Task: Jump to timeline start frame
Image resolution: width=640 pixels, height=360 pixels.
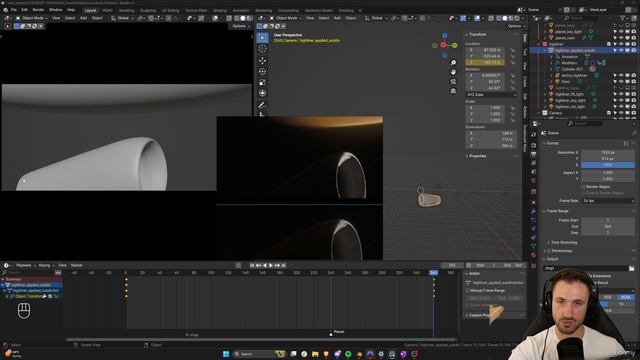Action: [x=252, y=265]
